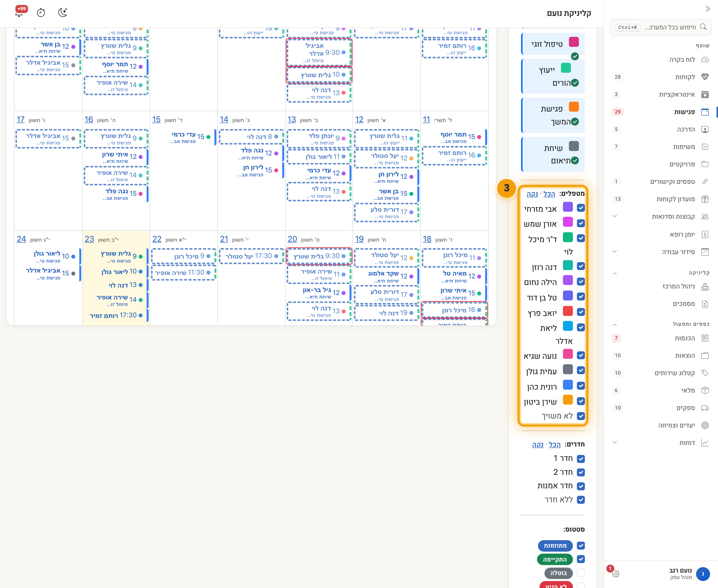Open לוח בקרה dashboard icon
This screenshot has width=718, height=588.
tap(705, 60)
